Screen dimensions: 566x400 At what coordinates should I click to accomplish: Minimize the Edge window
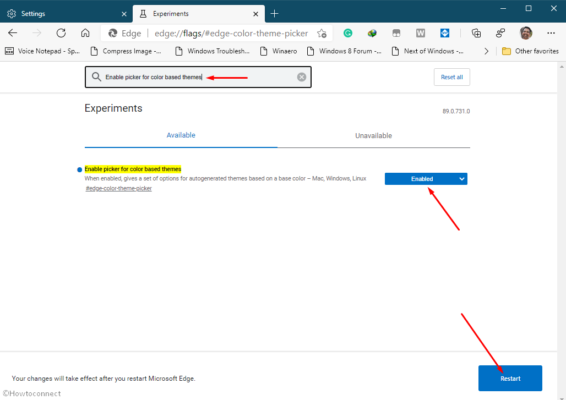[503, 8]
